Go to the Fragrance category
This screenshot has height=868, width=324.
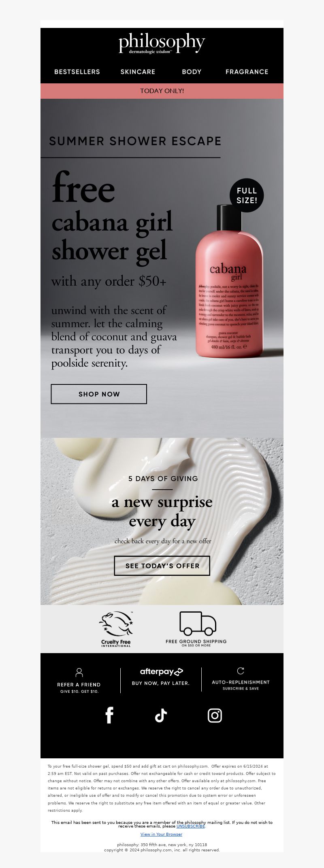click(x=247, y=72)
